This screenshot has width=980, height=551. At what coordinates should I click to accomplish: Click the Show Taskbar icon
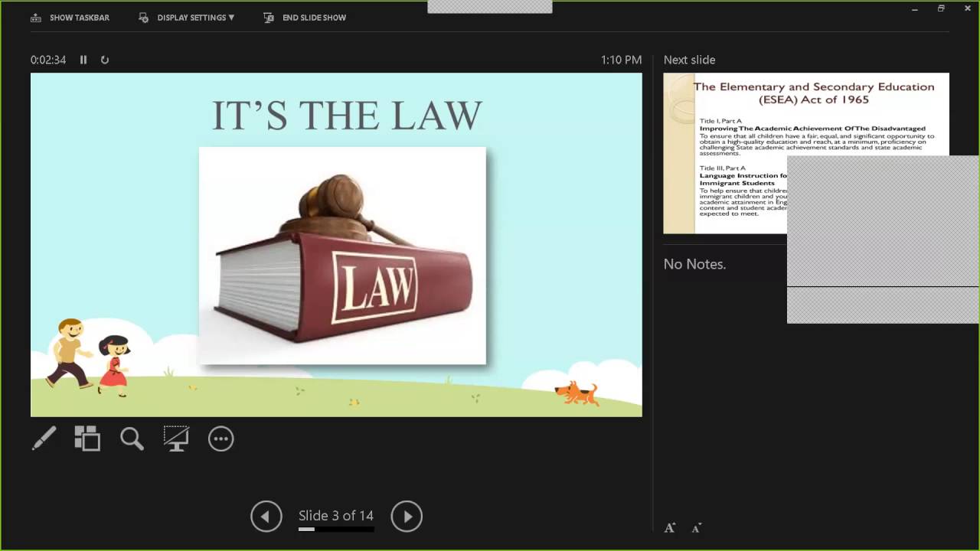[36, 18]
